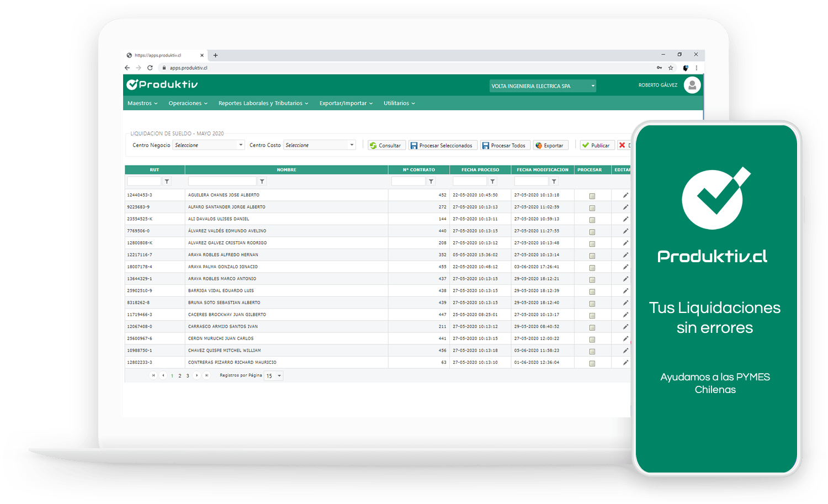Open the FECHA MODIFICACION column filter icon

tap(554, 181)
